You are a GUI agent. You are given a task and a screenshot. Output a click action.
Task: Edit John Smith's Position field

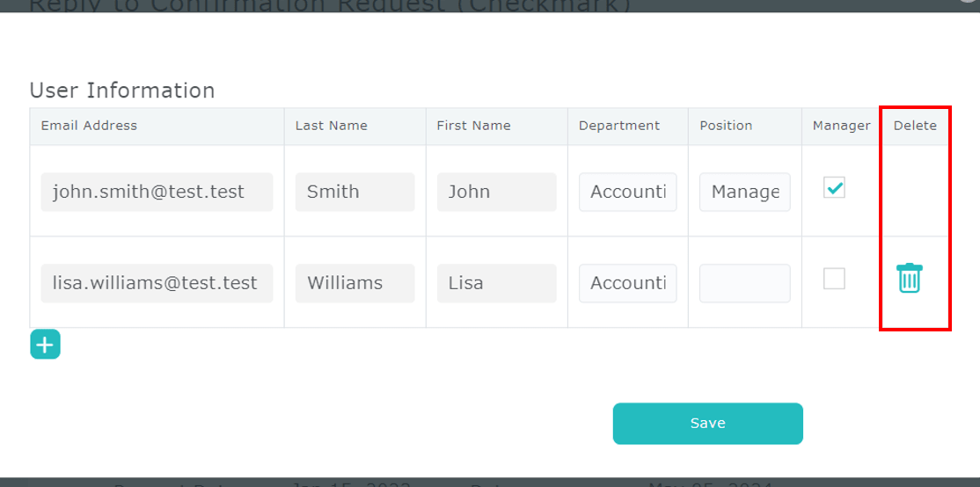coord(744,192)
